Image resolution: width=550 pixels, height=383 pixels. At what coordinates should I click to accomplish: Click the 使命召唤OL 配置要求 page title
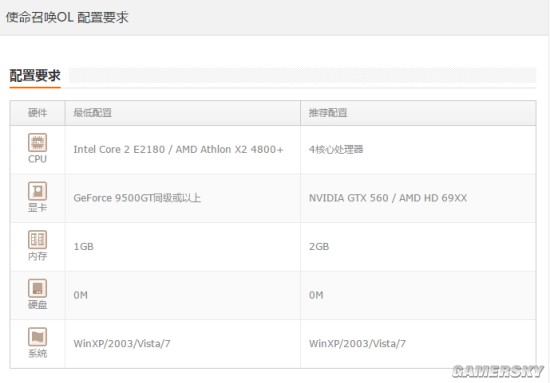click(x=67, y=17)
